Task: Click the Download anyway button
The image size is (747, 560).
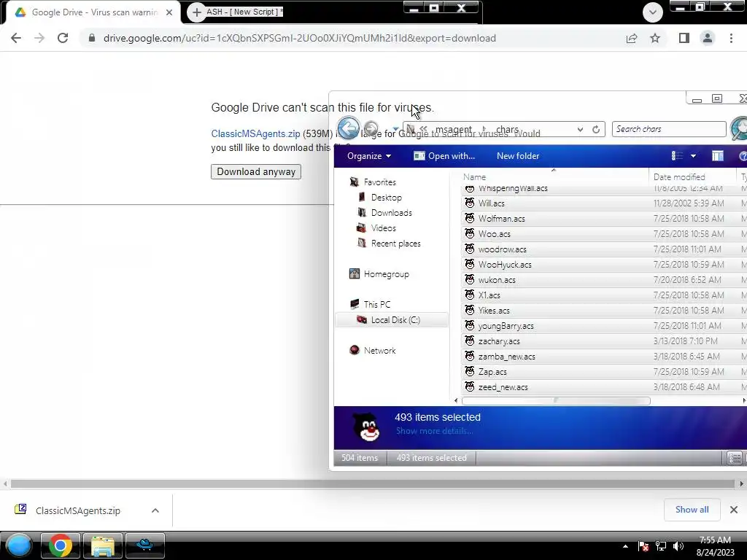Action: click(256, 171)
